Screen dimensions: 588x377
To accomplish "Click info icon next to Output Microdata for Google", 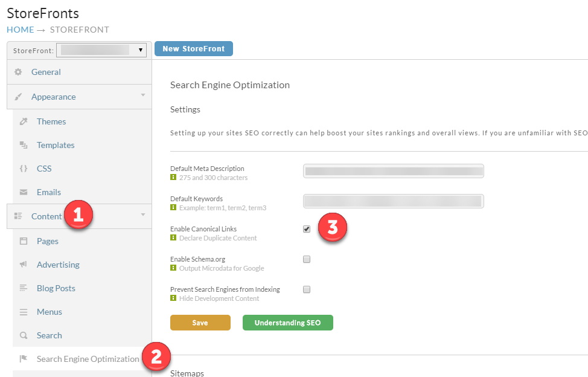I will [x=173, y=268].
